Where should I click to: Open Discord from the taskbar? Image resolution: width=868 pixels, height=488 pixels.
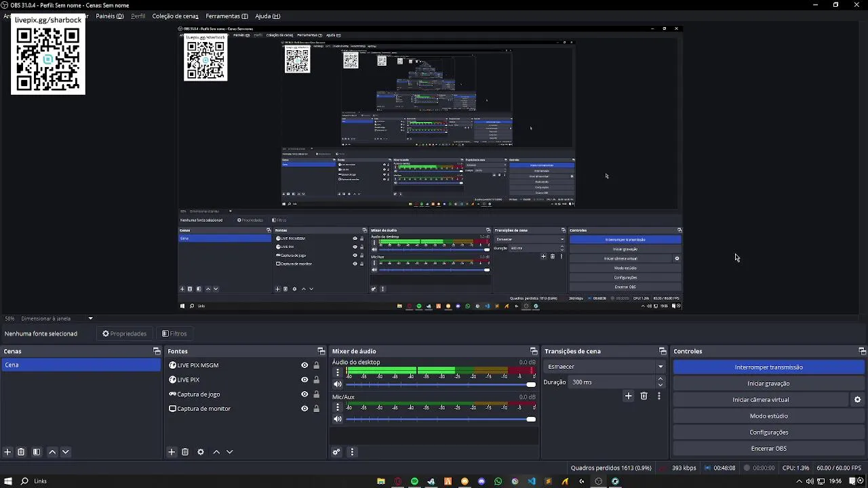point(481,481)
